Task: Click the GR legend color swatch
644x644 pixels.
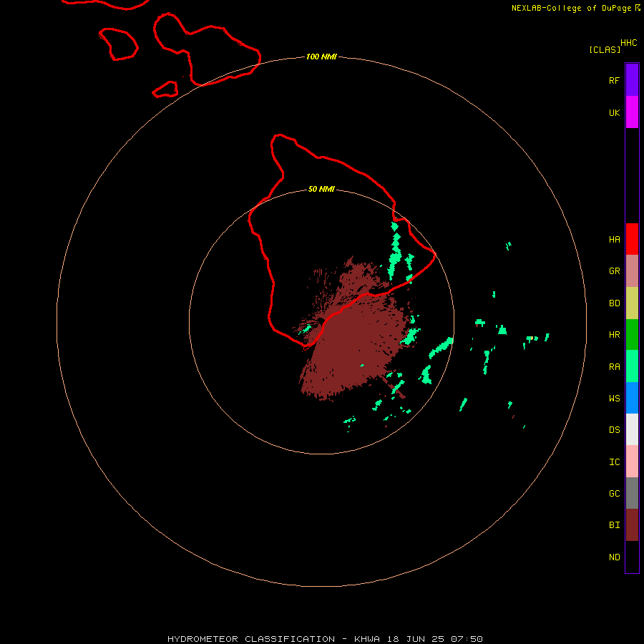Action: (x=632, y=271)
